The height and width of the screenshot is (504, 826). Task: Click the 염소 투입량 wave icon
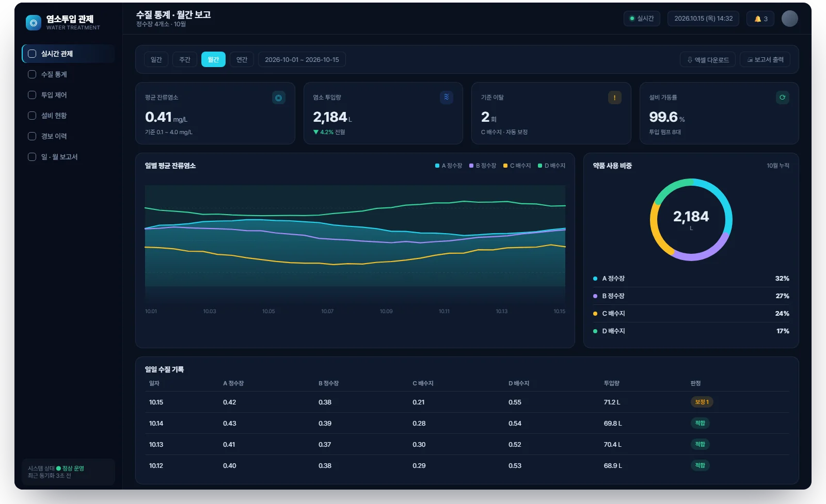(x=447, y=97)
